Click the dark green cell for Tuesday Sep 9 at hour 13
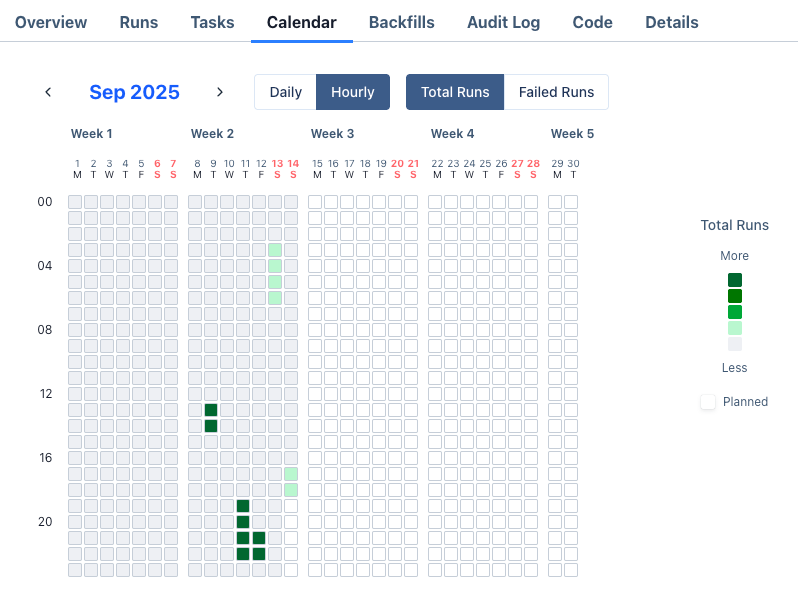 pos(211,410)
